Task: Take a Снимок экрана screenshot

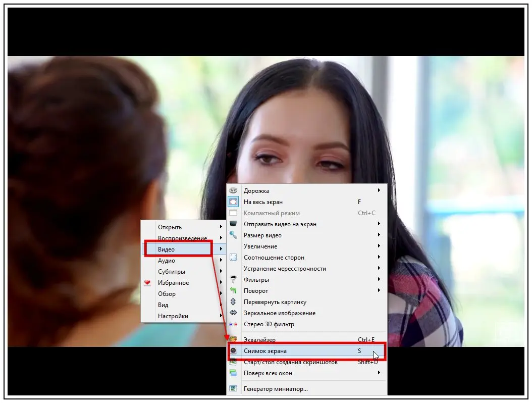Action: 307,350
